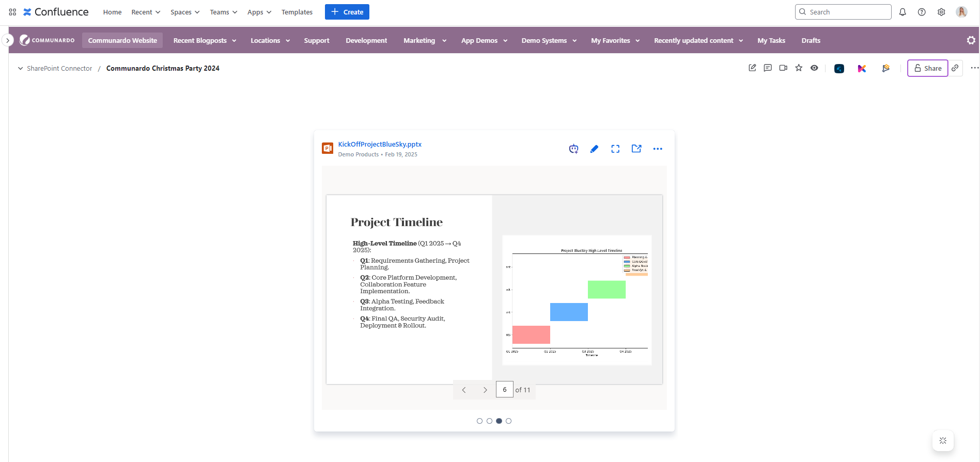Select the fourth carousel dot

pos(509,421)
